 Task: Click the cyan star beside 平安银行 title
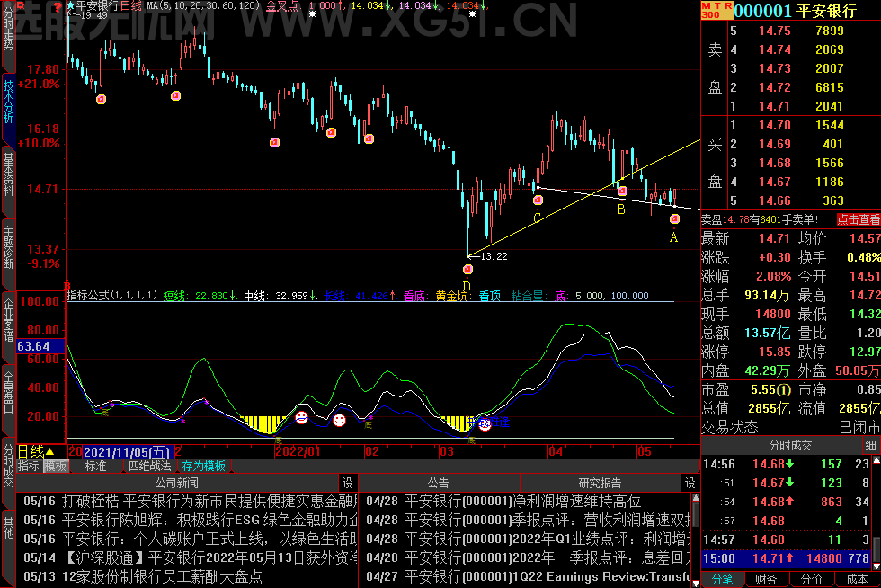click(71, 5)
